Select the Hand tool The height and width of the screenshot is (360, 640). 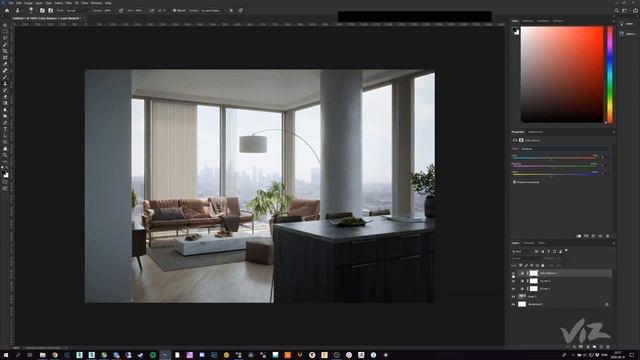[x=5, y=149]
